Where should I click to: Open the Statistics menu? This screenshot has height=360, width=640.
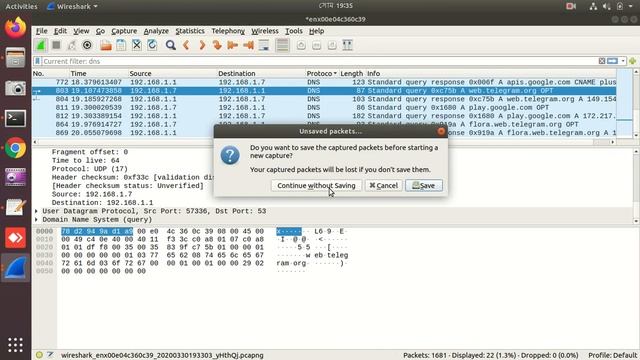[x=190, y=31]
